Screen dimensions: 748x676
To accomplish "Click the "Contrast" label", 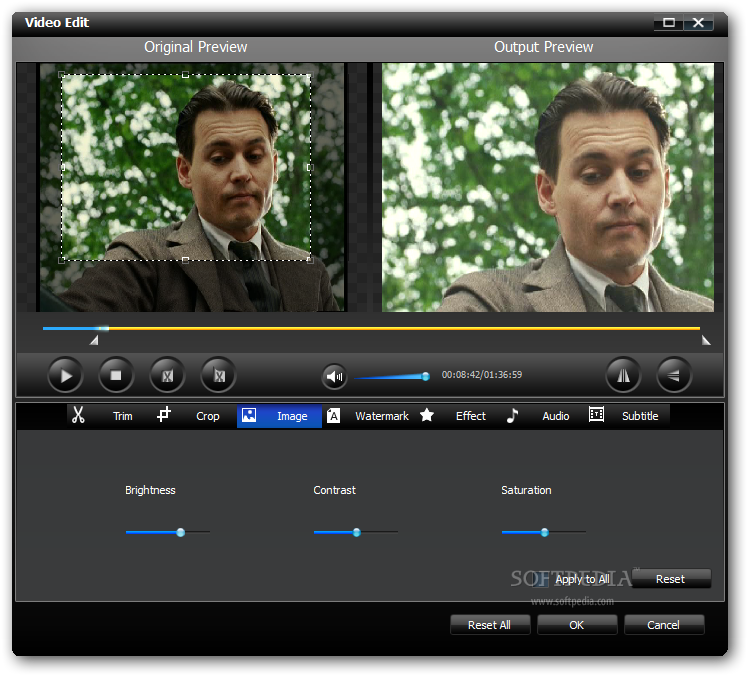I will pos(334,490).
